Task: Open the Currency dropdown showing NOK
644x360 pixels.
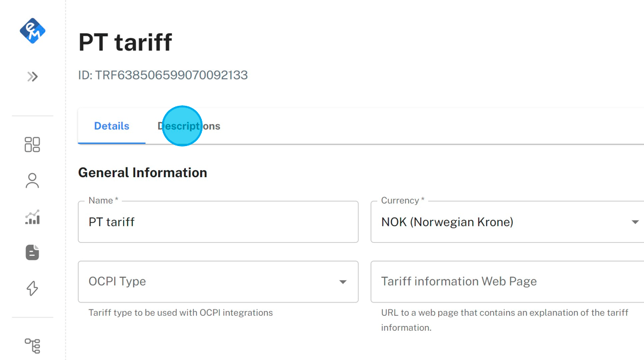Action: [x=500, y=222]
